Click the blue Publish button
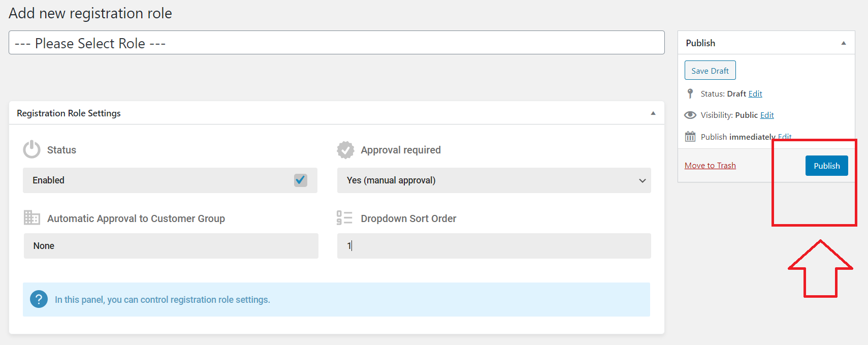The width and height of the screenshot is (868, 345). pos(827,166)
